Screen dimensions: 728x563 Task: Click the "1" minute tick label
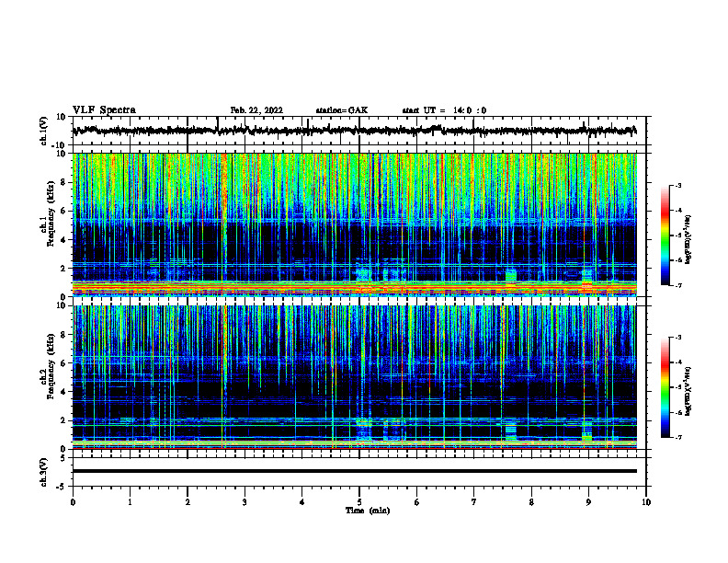(x=130, y=502)
